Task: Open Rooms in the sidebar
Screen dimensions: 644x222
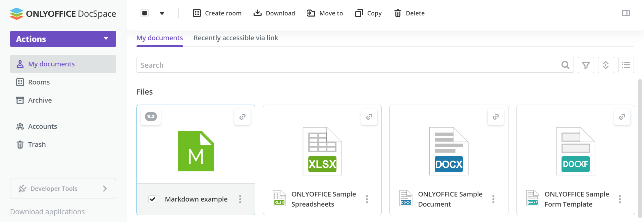Action: pyautogui.click(x=39, y=82)
